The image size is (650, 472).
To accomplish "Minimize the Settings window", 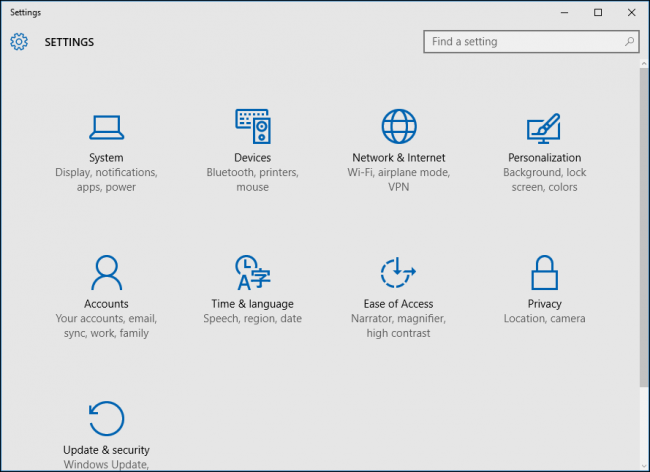I will point(564,12).
